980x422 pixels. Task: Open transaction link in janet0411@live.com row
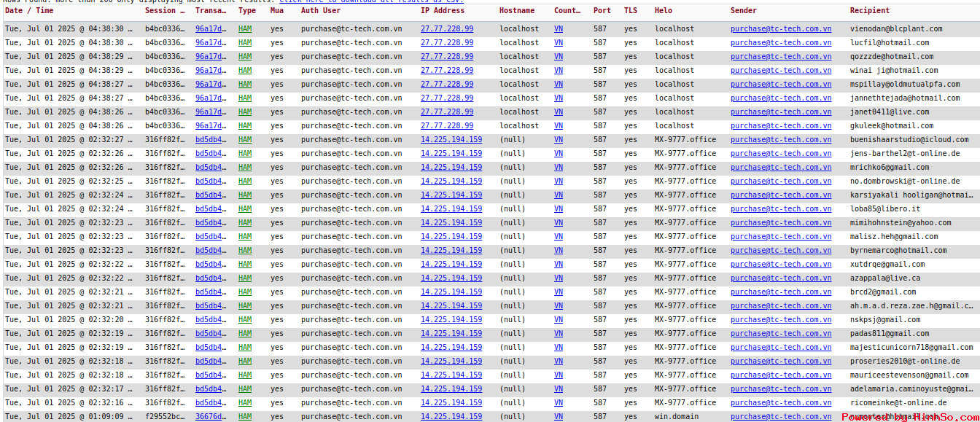coord(211,112)
